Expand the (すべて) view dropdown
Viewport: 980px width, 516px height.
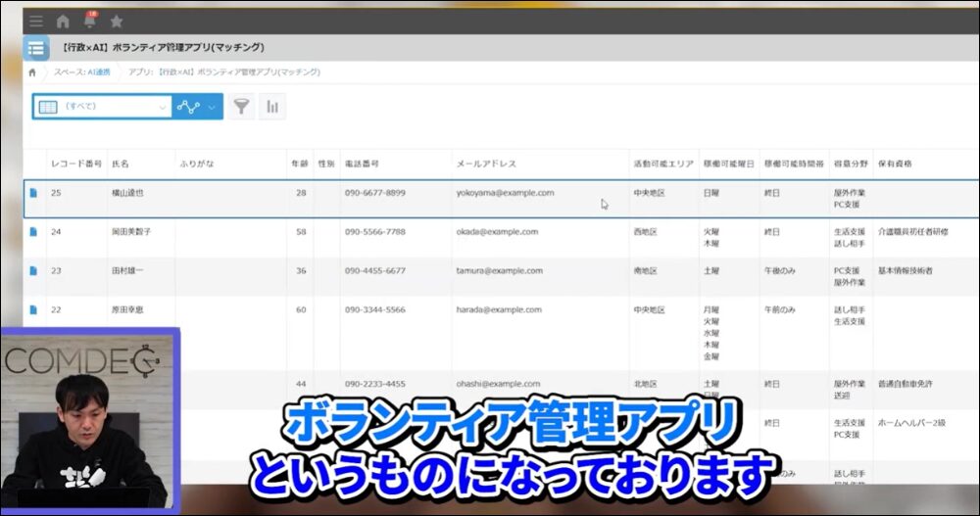pyautogui.click(x=163, y=107)
